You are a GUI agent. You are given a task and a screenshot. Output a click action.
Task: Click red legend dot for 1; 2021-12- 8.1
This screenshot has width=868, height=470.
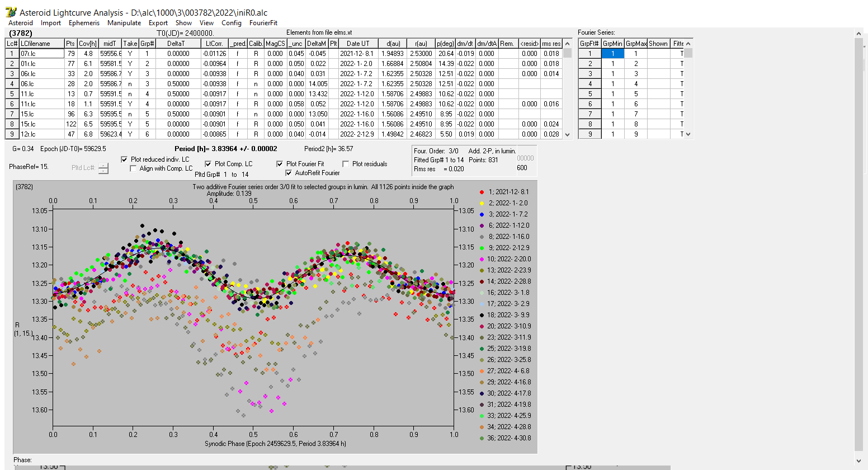click(x=482, y=192)
